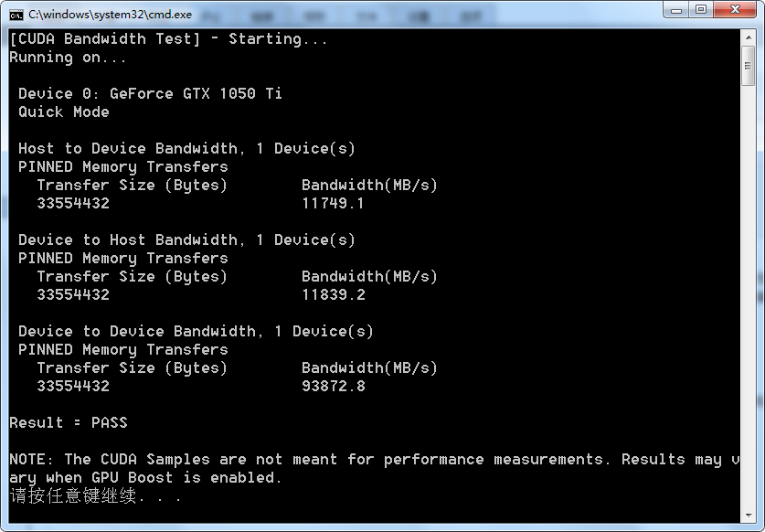Click the "NOTE: The CUDA Samples" line
Viewport: 765px width, 532px height.
(x=375, y=460)
